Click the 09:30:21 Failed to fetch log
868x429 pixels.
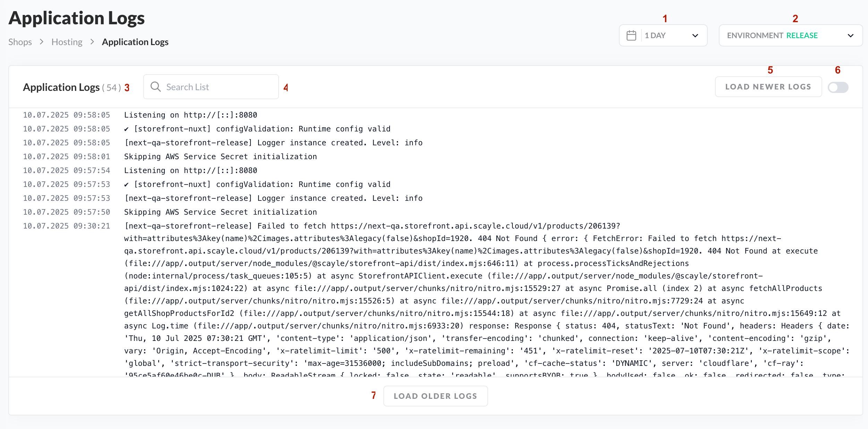click(371, 226)
